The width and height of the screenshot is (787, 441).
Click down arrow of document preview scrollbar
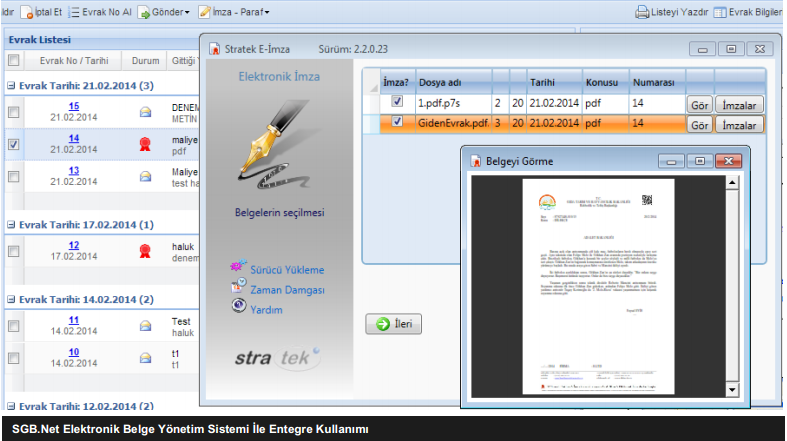(731, 388)
